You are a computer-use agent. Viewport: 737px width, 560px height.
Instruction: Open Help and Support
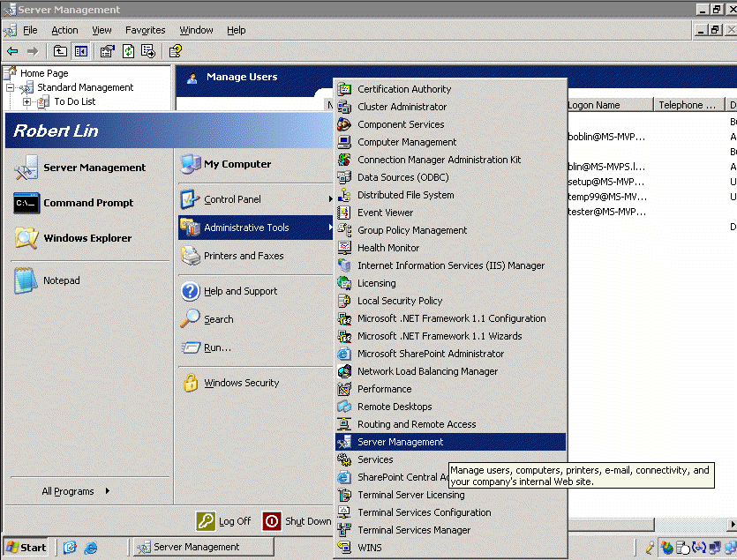[255, 291]
